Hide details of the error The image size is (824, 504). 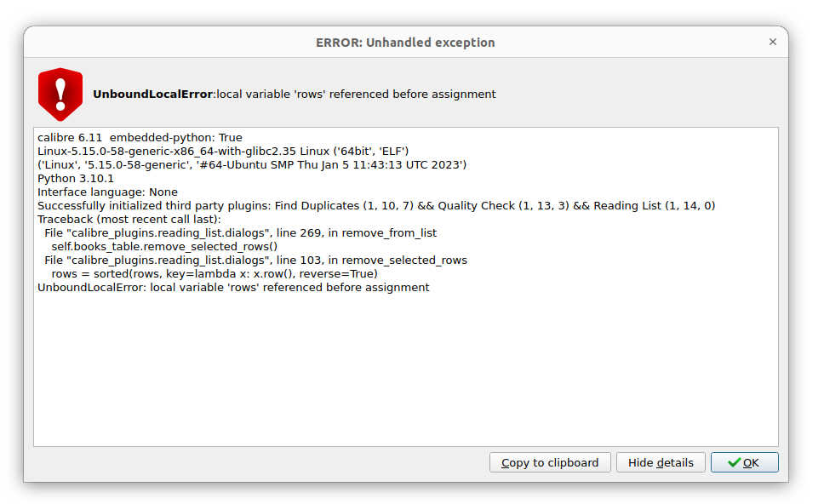point(661,462)
